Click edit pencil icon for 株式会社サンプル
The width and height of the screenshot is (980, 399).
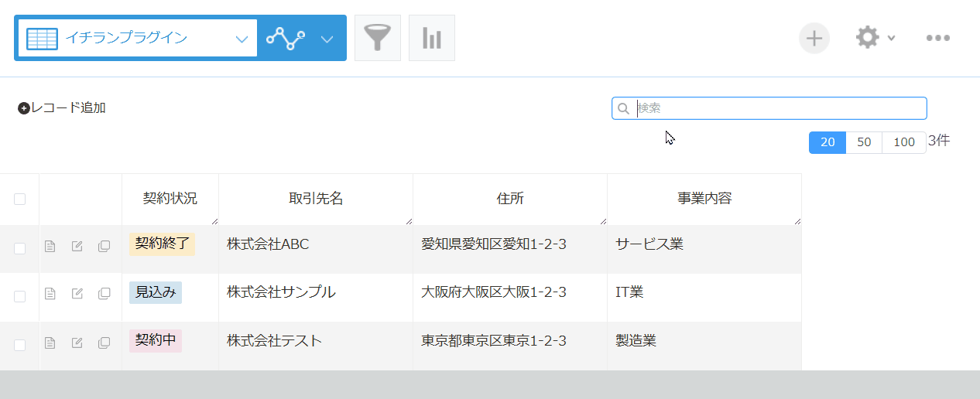click(x=77, y=295)
